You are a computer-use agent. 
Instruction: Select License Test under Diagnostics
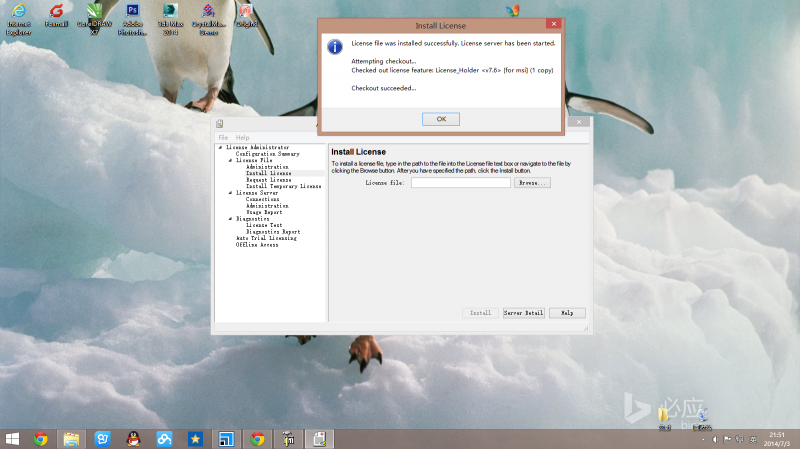[x=264, y=225]
